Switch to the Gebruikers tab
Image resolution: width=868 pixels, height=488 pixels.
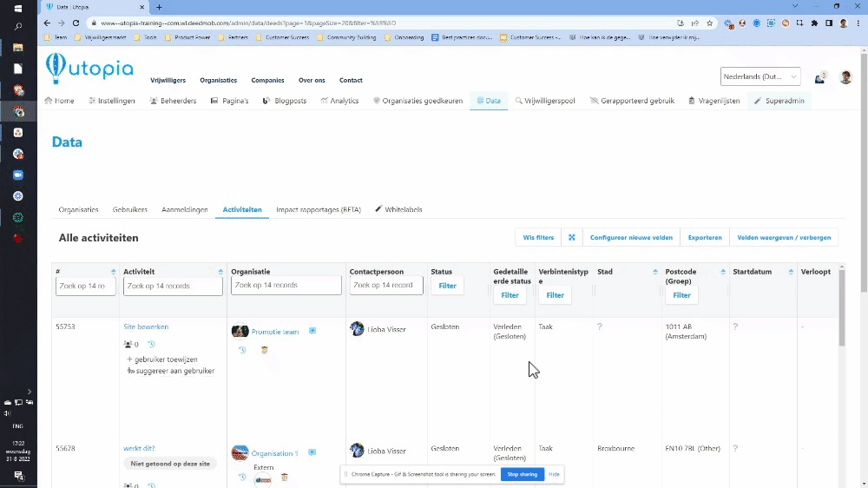pos(129,210)
